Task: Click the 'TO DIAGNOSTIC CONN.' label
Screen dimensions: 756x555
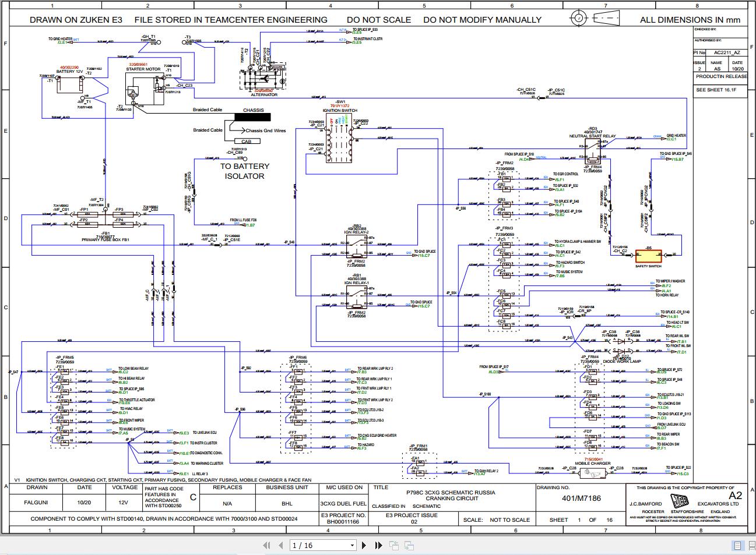Action: point(206,453)
